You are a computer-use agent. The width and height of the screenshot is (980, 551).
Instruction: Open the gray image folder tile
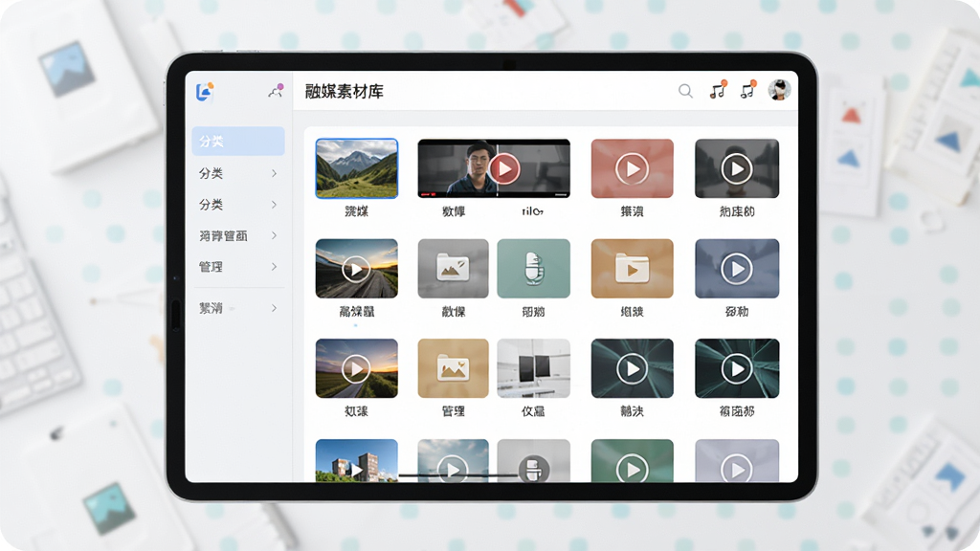pos(453,269)
